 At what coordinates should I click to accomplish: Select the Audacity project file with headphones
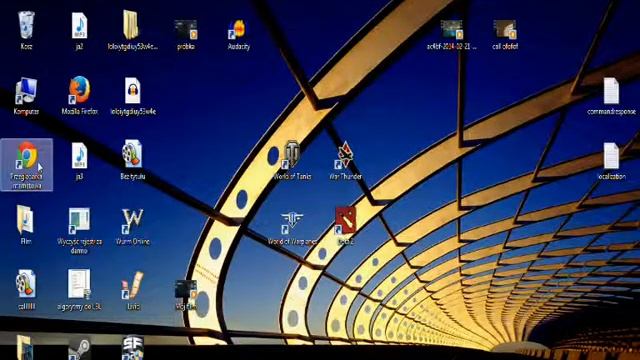point(133,91)
